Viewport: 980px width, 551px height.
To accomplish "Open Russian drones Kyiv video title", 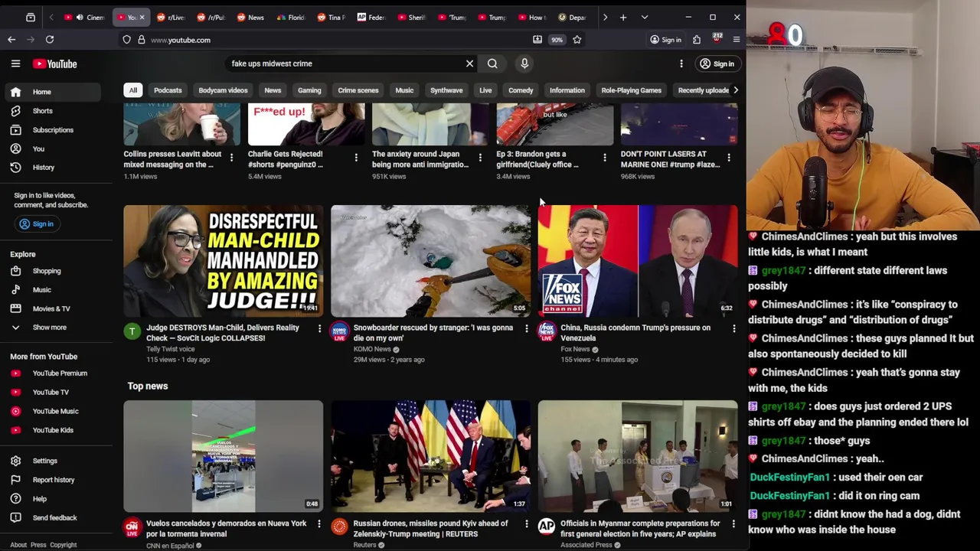I will (x=430, y=529).
